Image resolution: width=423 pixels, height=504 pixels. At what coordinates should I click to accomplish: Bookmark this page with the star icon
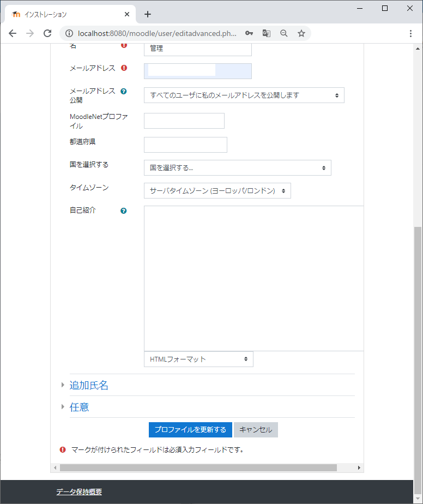pyautogui.click(x=301, y=33)
